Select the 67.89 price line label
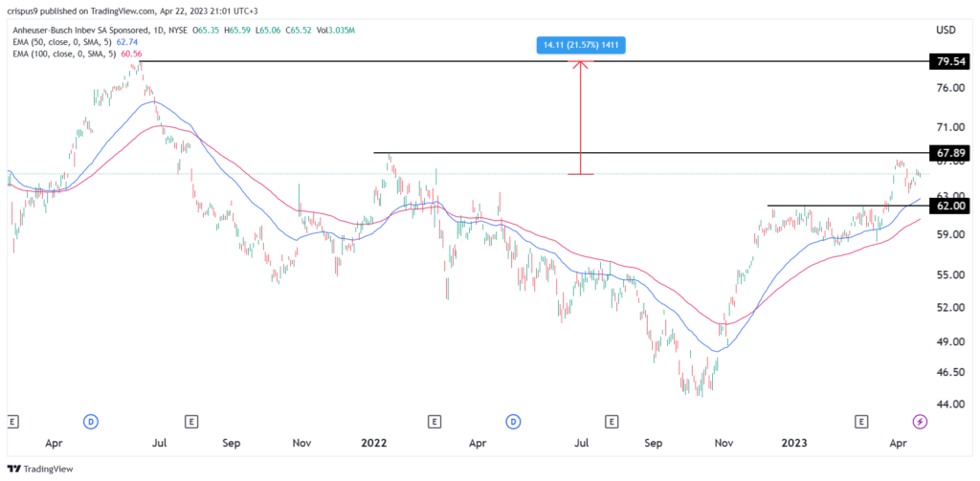The image size is (980, 481). (x=952, y=152)
